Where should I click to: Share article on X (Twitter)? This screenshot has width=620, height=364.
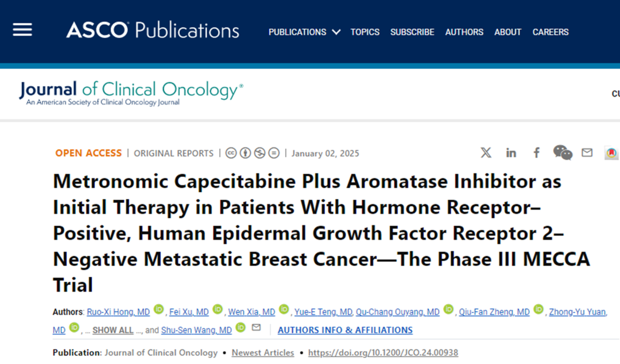pos(486,153)
